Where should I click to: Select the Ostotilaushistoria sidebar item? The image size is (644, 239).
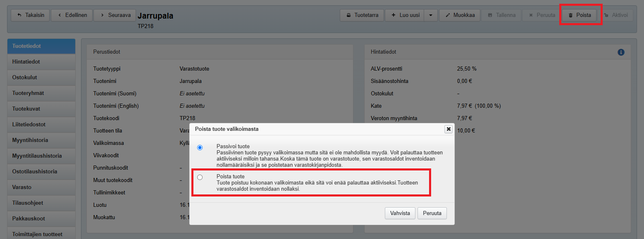pyautogui.click(x=41, y=172)
